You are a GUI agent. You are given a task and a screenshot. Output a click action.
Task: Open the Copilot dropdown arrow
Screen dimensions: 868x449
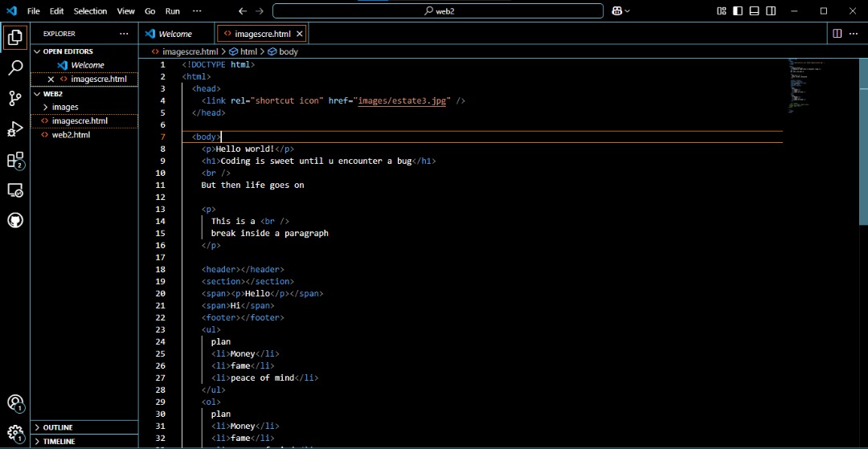pyautogui.click(x=627, y=11)
